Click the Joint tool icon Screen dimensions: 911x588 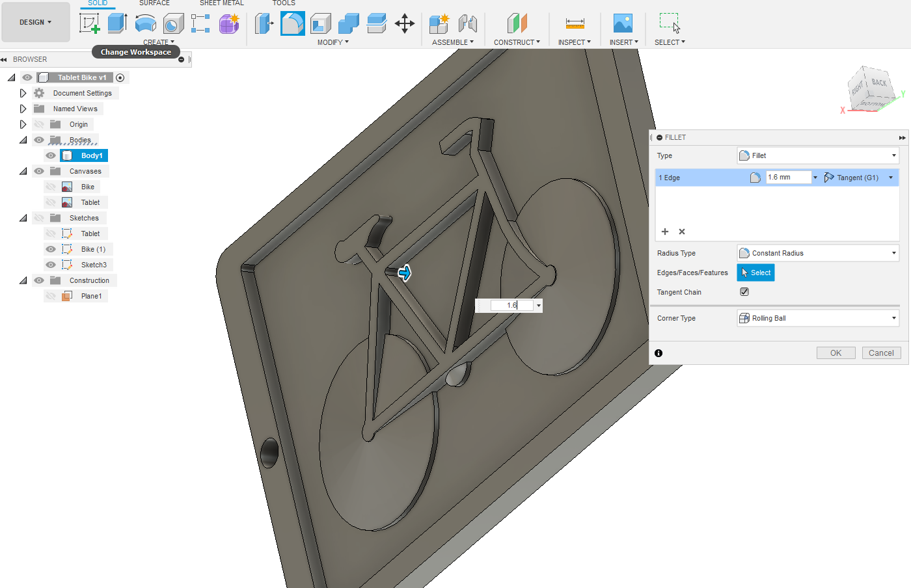tap(467, 24)
